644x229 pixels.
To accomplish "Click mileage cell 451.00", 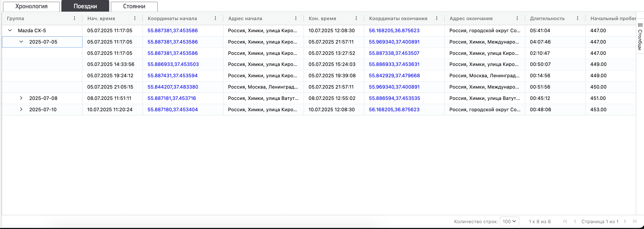I will coord(611,98).
